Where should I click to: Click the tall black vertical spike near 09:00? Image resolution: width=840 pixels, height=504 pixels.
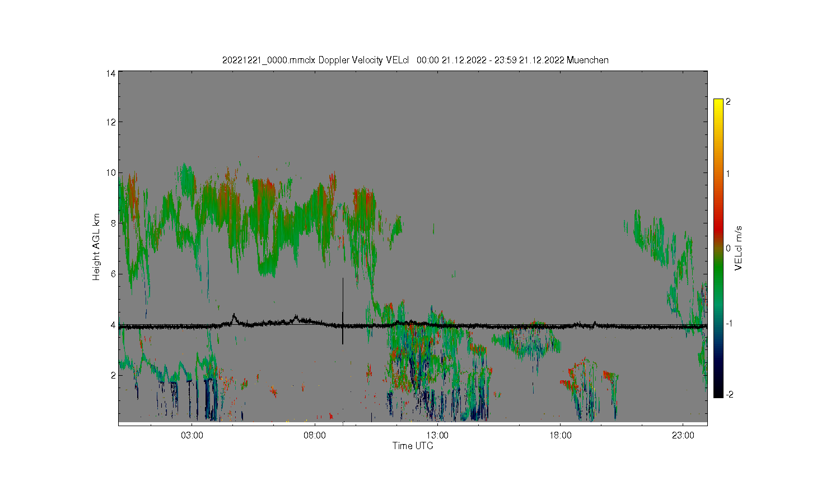tap(343, 311)
